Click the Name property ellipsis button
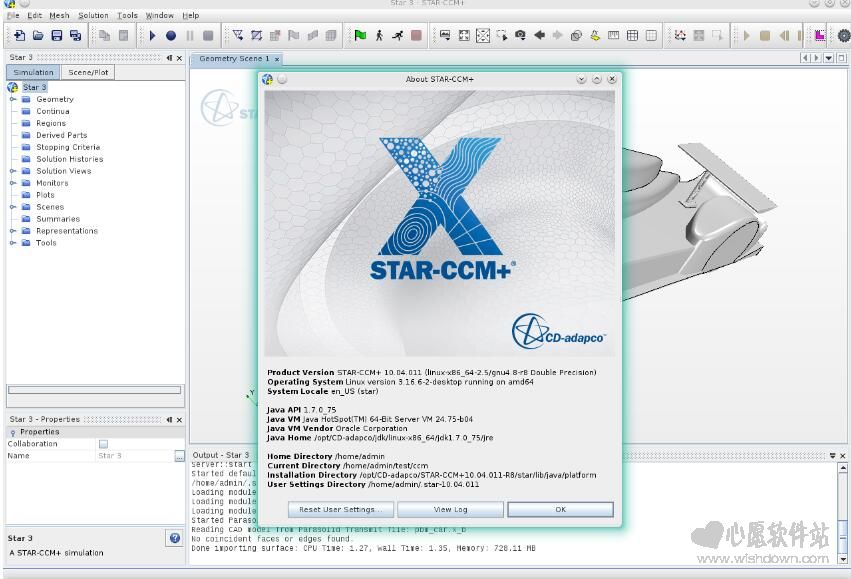 (x=179, y=456)
